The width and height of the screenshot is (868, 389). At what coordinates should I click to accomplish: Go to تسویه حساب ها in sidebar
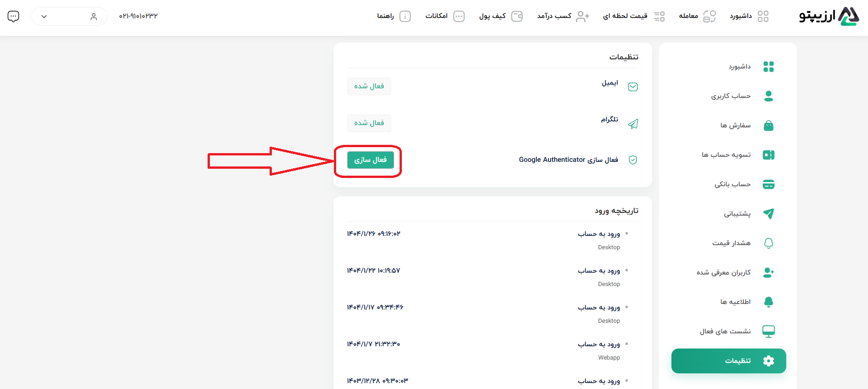[726, 155]
